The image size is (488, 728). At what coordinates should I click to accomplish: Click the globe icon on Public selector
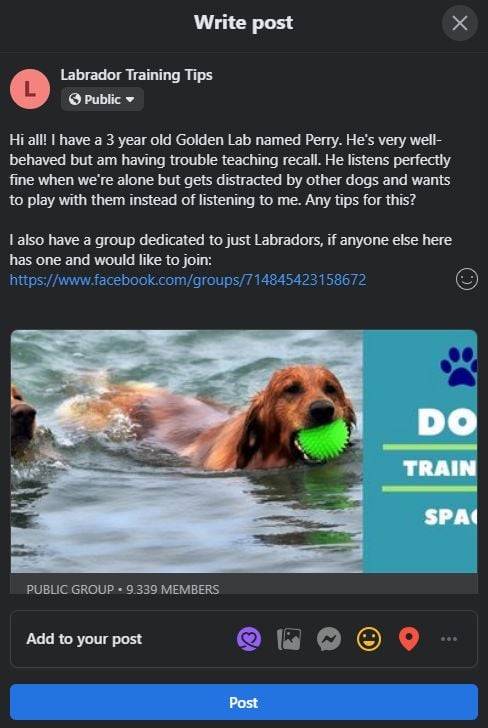point(75,99)
